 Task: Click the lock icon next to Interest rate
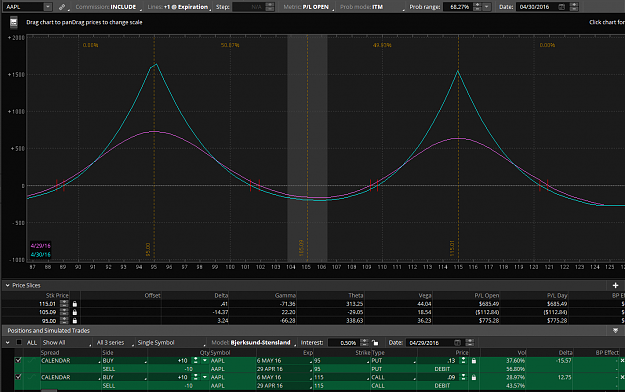click(x=375, y=343)
